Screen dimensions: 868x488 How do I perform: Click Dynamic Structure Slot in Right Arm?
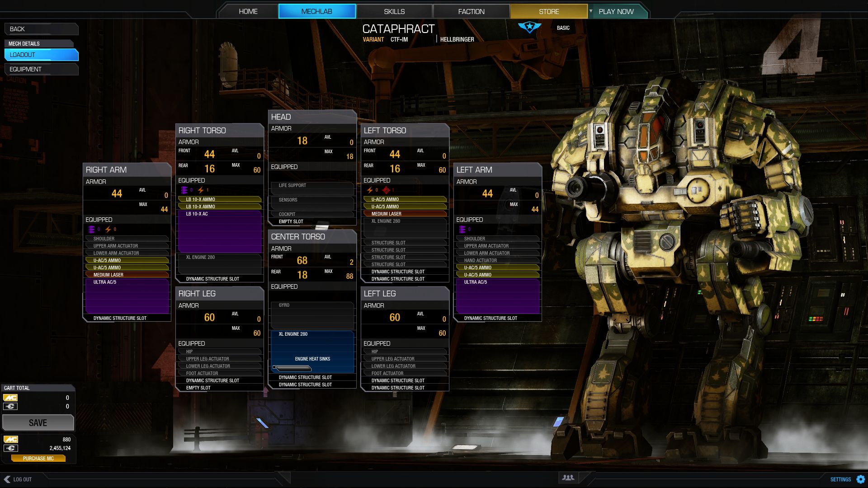click(x=127, y=318)
